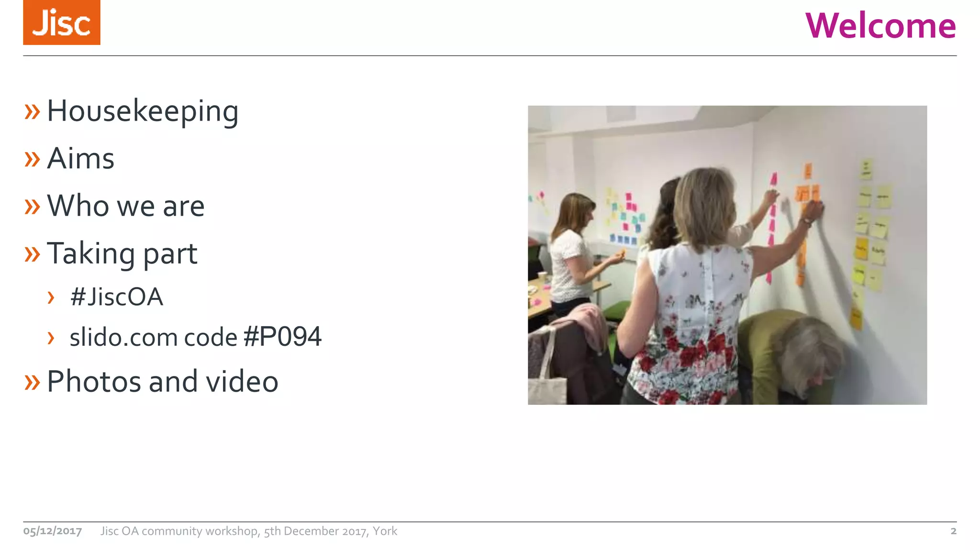Click the single-chevron bullet before #JiscOA
Image resolution: width=980 pixels, height=551 pixels.
point(51,298)
